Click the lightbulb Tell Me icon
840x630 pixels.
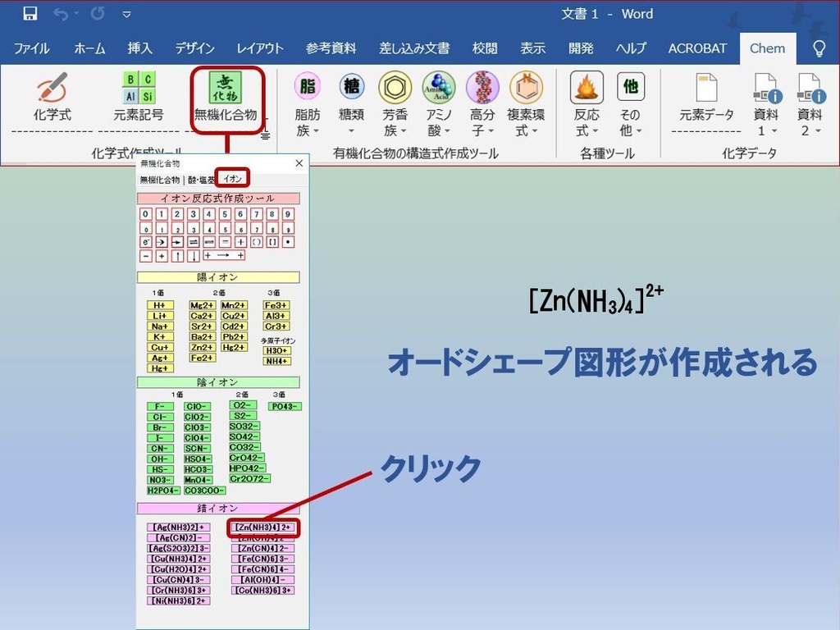tap(819, 48)
